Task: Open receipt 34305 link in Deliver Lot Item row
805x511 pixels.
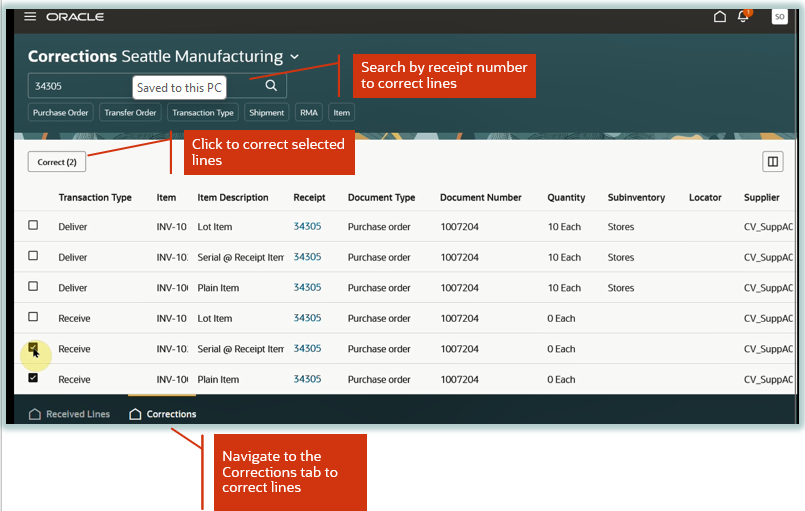Action: [x=307, y=226]
